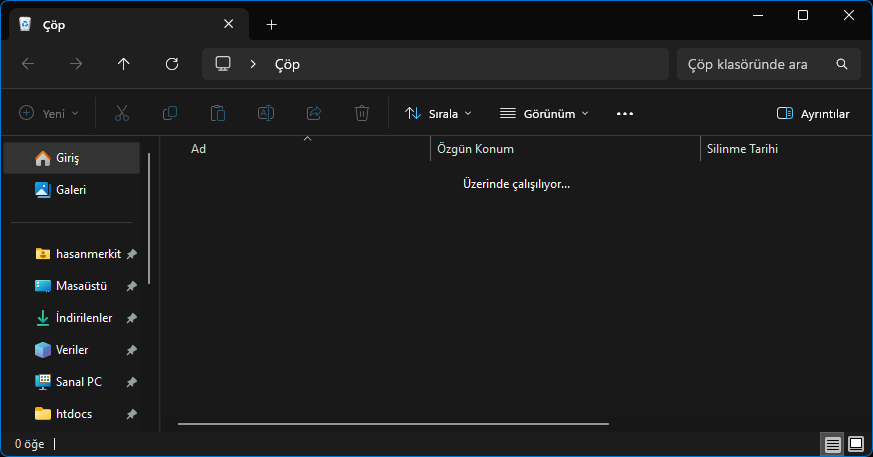Switch to details list view in status bar
This screenshot has height=457, width=873.
832,444
